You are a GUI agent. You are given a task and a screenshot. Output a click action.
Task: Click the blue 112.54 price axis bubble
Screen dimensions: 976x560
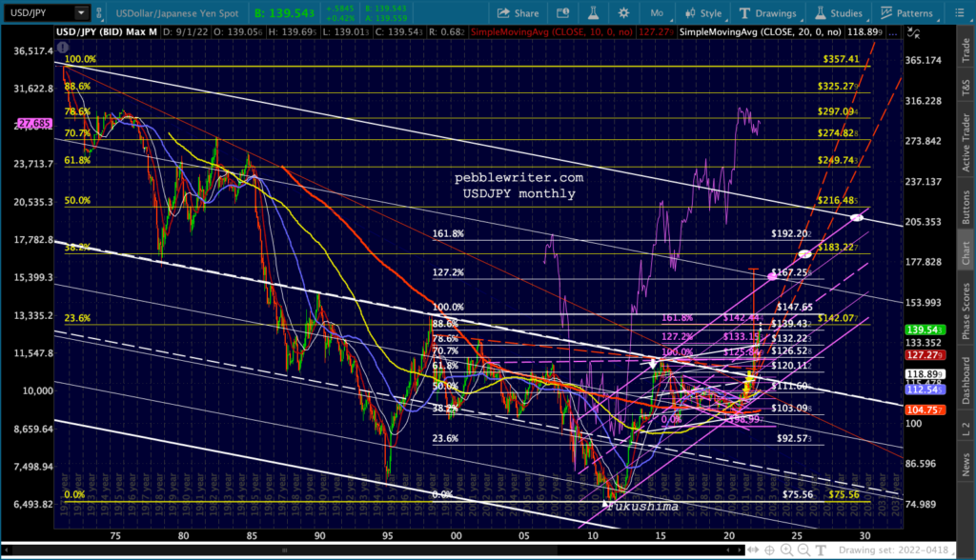click(x=925, y=390)
